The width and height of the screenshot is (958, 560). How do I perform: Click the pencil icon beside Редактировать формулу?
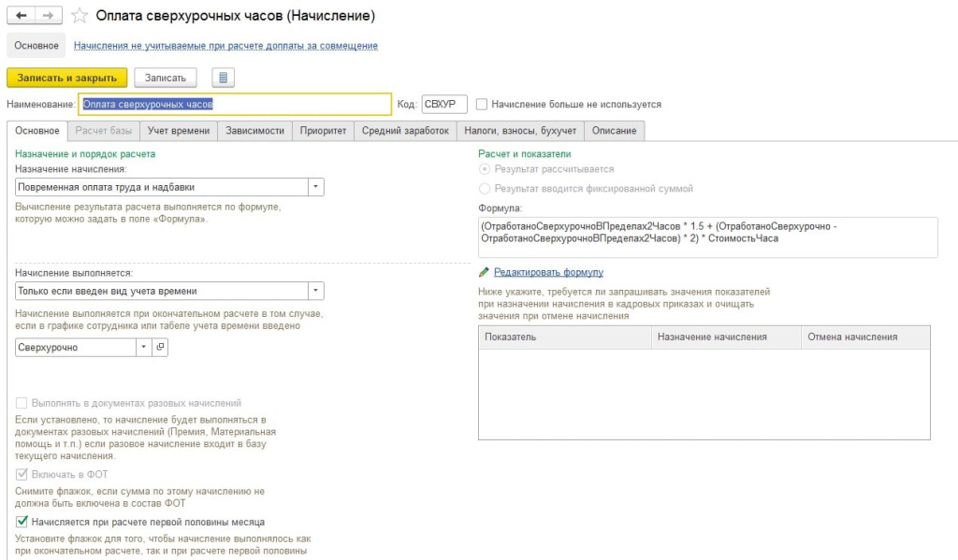pos(484,272)
